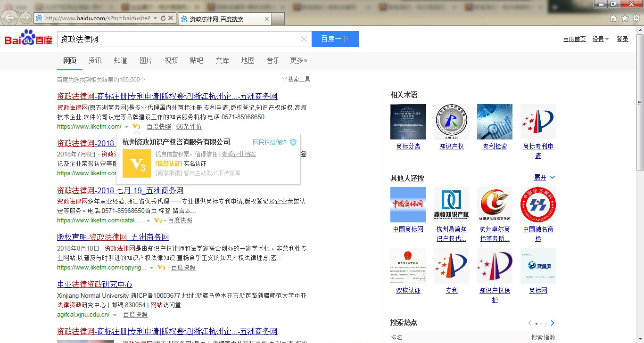Open browser Tools gear icon
644x343 pixels.
[x=636, y=18]
